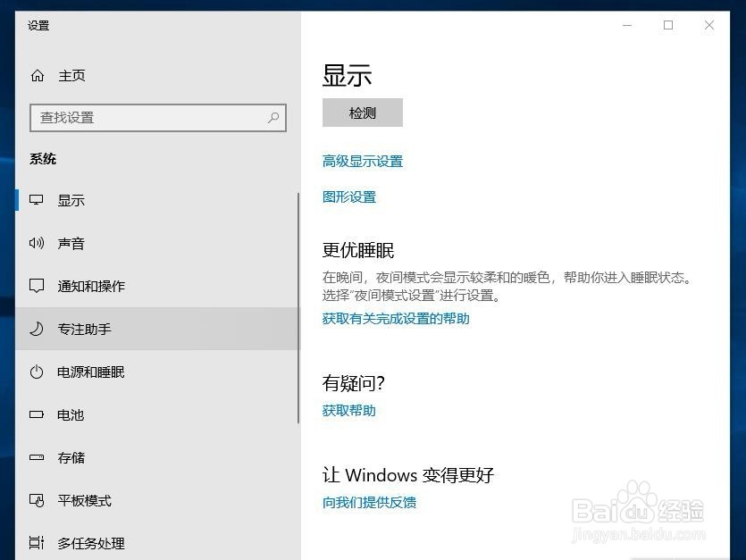Select the 电池 battery icon
This screenshot has width=746, height=560.
(37, 414)
